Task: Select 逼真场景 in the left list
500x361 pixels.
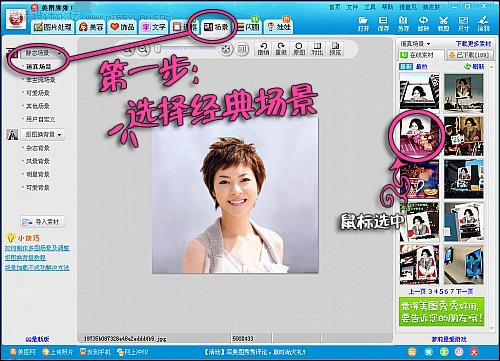Action: click(x=39, y=67)
